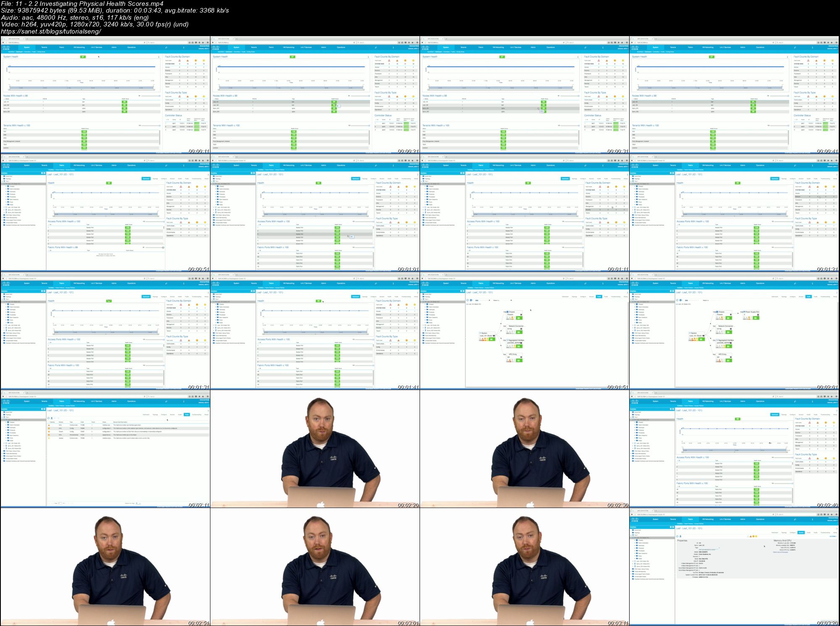Image resolution: width=840 pixels, height=626 pixels.
Task: Adjust Tenants With Health slider in 00:00:11 frame
Action: pos(150,126)
